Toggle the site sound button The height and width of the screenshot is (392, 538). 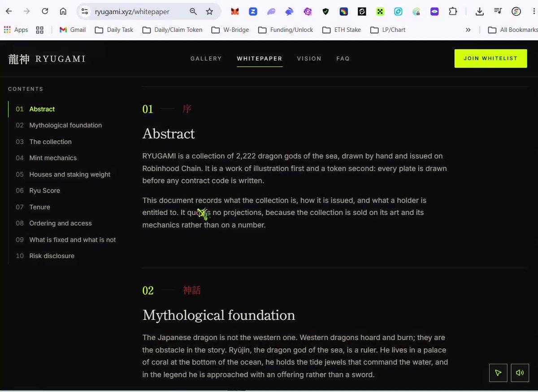(520, 373)
